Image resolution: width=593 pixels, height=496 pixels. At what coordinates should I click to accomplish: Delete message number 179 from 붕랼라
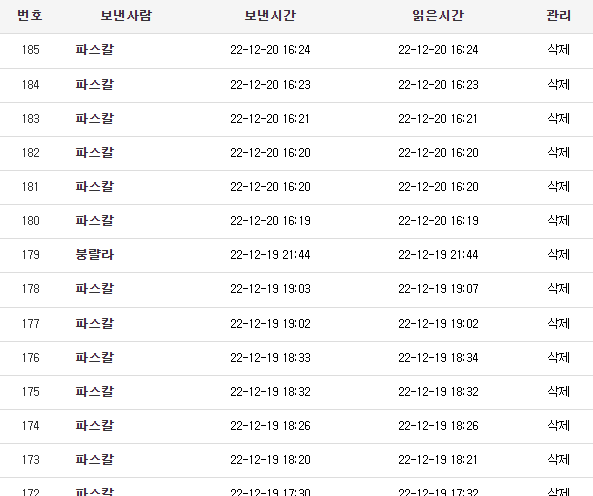click(x=558, y=254)
